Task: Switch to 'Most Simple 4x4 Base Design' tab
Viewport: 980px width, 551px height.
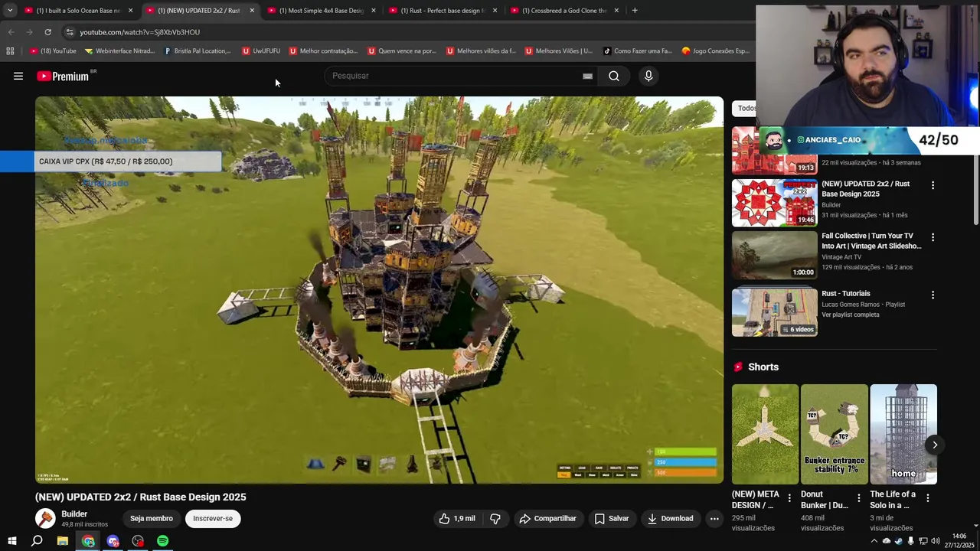Action: click(322, 11)
